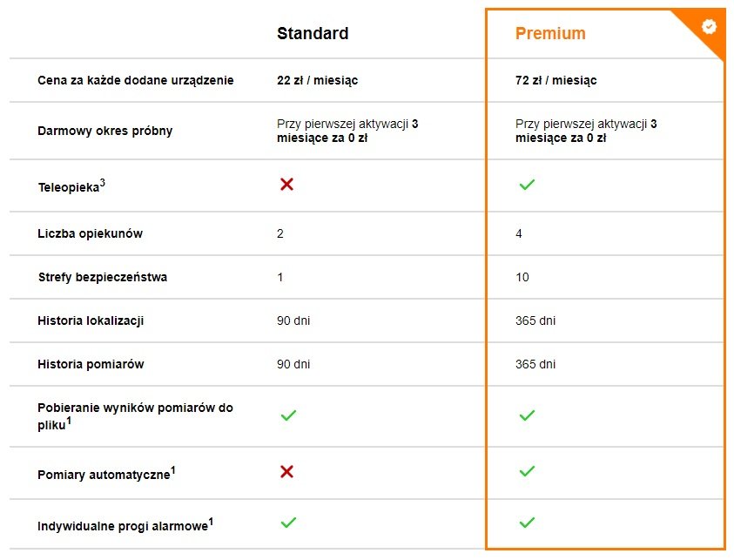Select the Standard plan heading

coord(313,33)
